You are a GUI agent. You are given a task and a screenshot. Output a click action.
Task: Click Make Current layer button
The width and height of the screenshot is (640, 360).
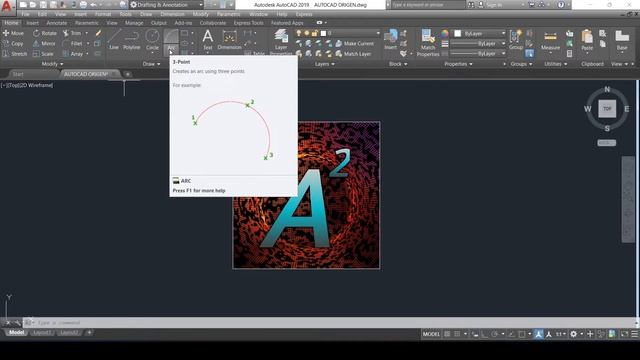354,43
